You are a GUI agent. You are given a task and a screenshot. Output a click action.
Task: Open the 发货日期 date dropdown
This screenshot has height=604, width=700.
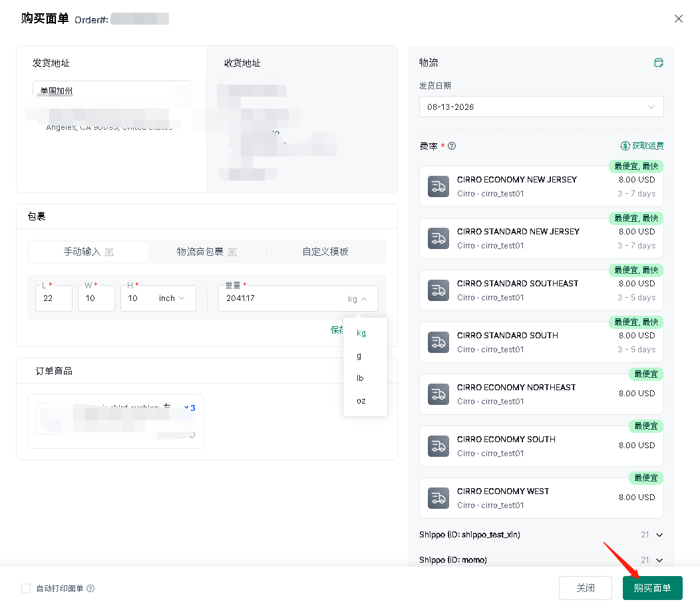tap(541, 107)
